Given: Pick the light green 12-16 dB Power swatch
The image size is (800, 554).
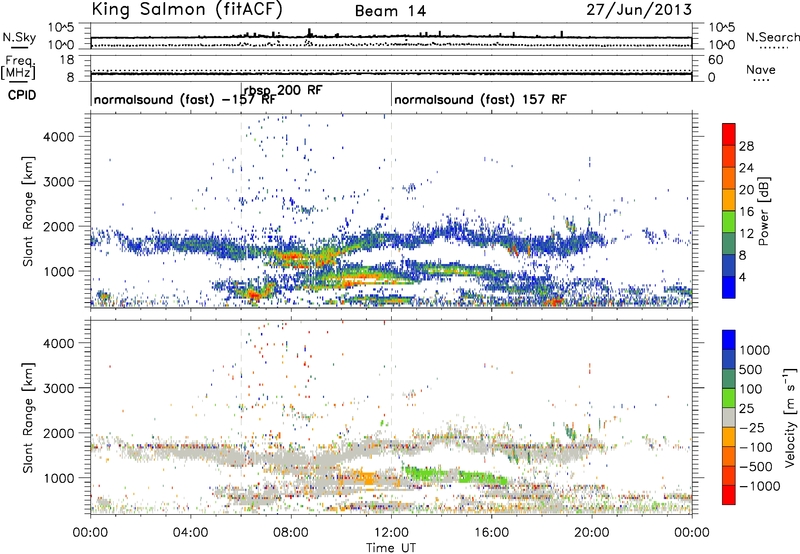Looking at the screenshot, I should point(729,222).
